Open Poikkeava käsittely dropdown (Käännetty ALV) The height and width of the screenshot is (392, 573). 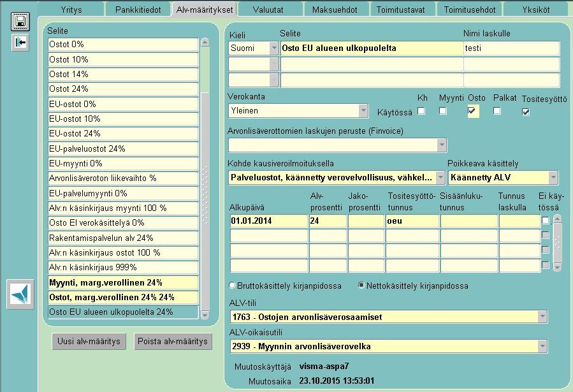[x=553, y=178]
